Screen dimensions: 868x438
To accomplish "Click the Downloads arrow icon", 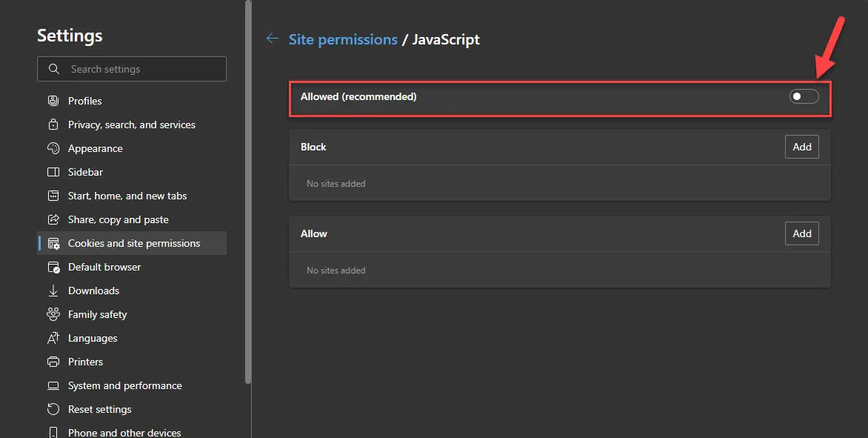I will tap(53, 291).
